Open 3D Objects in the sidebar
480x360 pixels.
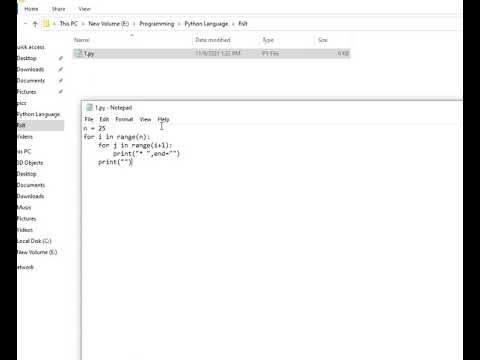(x=30, y=163)
